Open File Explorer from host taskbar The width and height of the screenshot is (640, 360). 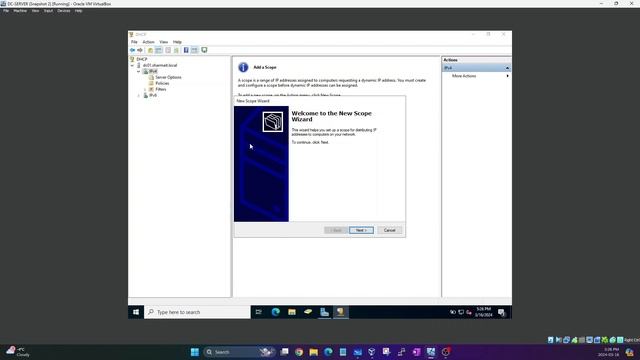(313, 352)
